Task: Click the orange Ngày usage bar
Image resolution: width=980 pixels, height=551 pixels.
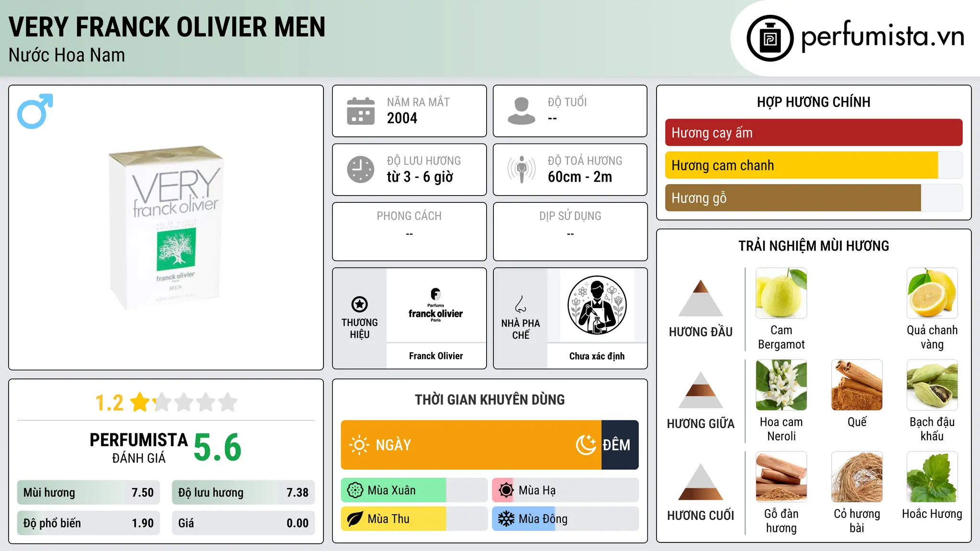Action: [471, 445]
